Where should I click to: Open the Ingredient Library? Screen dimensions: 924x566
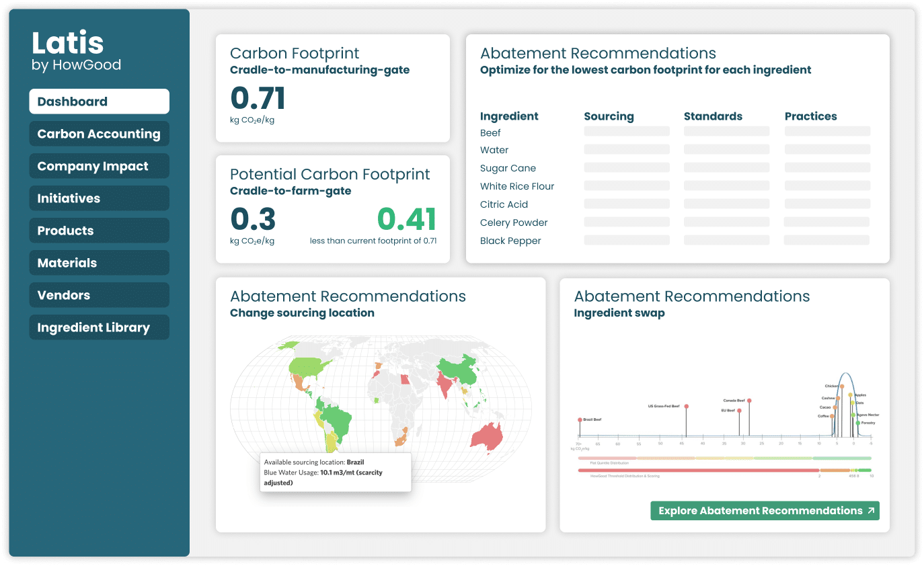[x=99, y=327]
